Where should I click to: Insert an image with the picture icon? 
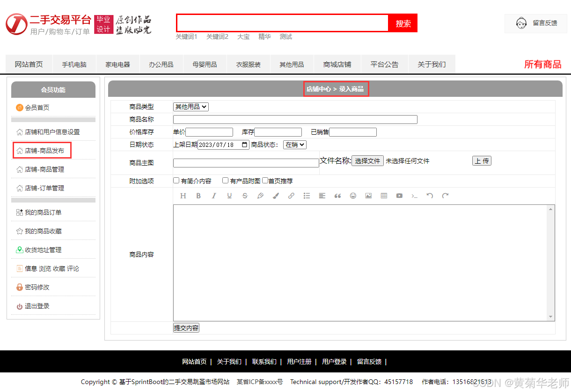[x=368, y=196]
